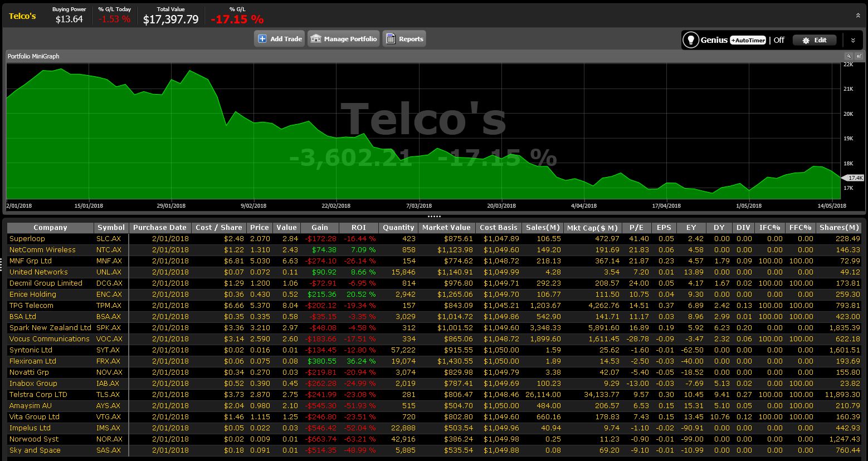Image resolution: width=868 pixels, height=461 pixels.
Task: Select the Superloop company row
Action: click(435, 238)
